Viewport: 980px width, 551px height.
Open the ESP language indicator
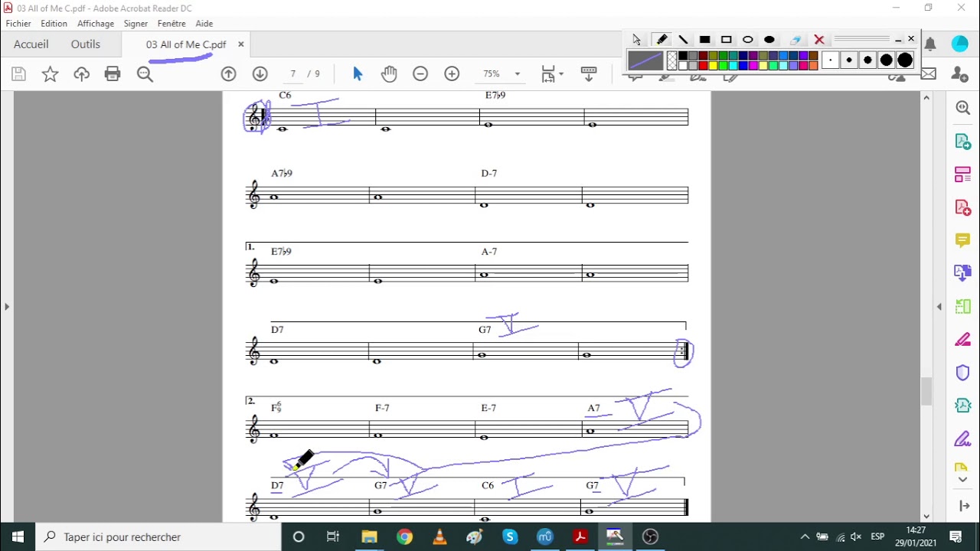[x=877, y=536]
